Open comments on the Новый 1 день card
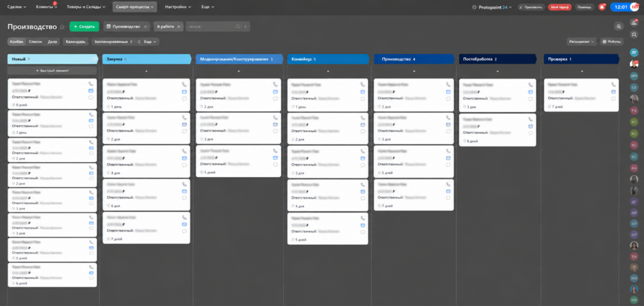 [x=91, y=127]
